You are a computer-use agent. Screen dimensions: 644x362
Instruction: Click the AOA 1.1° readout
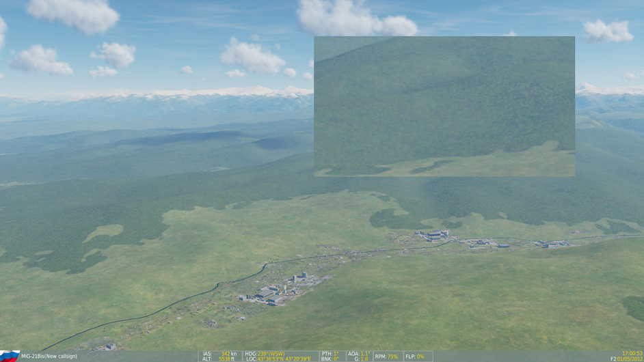358,354
